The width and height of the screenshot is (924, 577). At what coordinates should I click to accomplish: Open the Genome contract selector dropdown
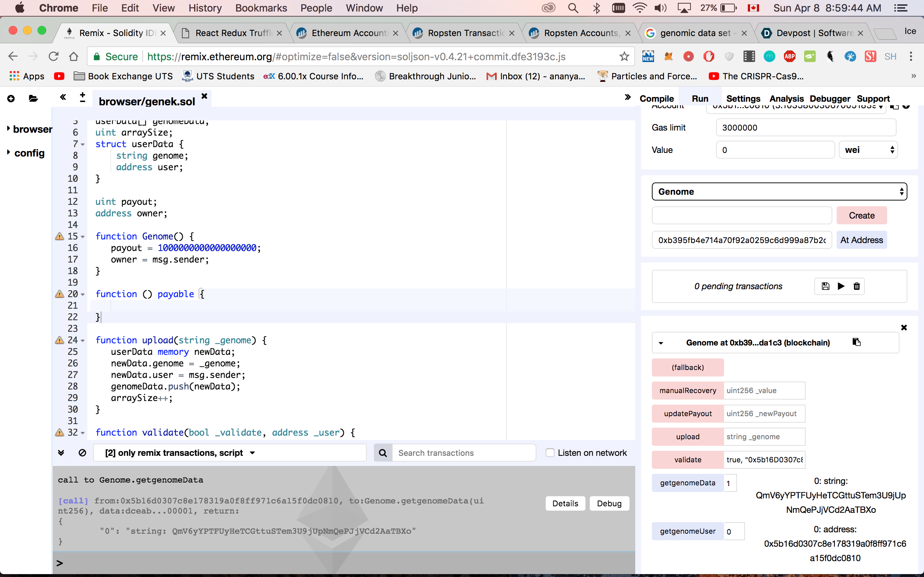click(x=779, y=191)
